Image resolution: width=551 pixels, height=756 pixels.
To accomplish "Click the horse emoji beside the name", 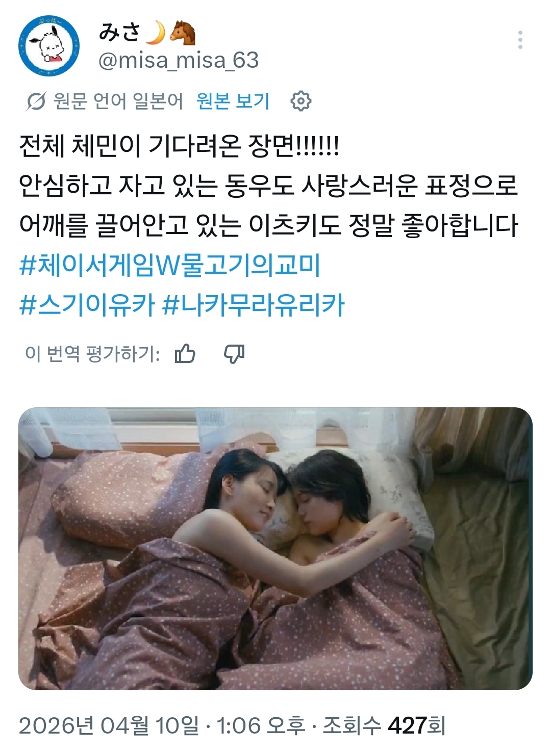I will 183,32.
